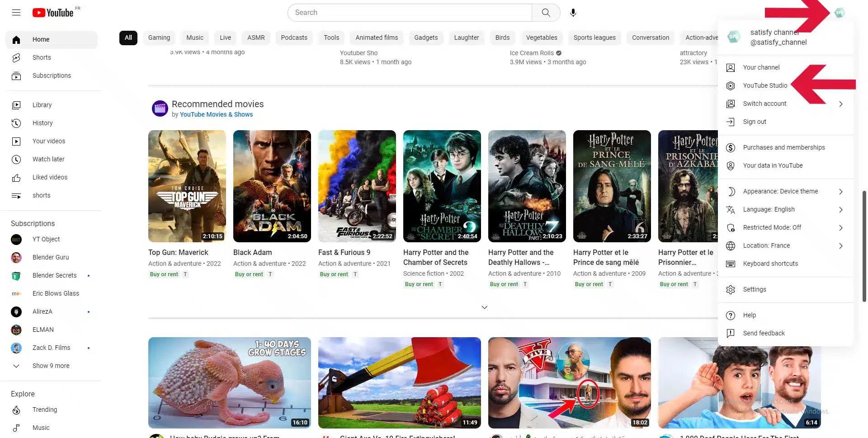Expand Recommended movies section chevron

[484, 307]
